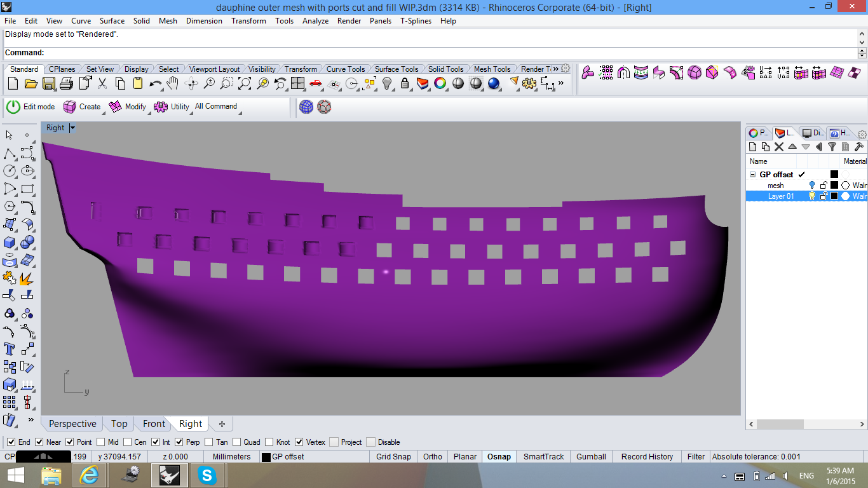Enable the Tan osnap checkbox
The width and height of the screenshot is (868, 488).
pyautogui.click(x=208, y=442)
